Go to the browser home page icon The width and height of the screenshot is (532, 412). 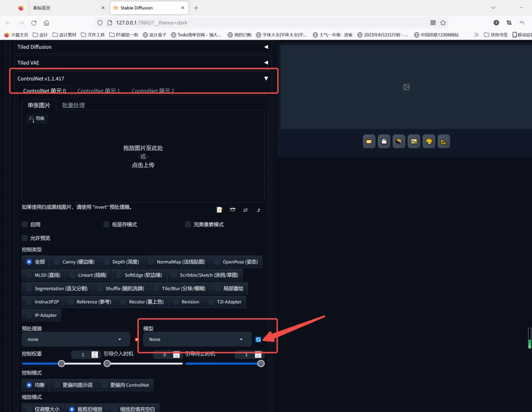pyautogui.click(x=46, y=23)
